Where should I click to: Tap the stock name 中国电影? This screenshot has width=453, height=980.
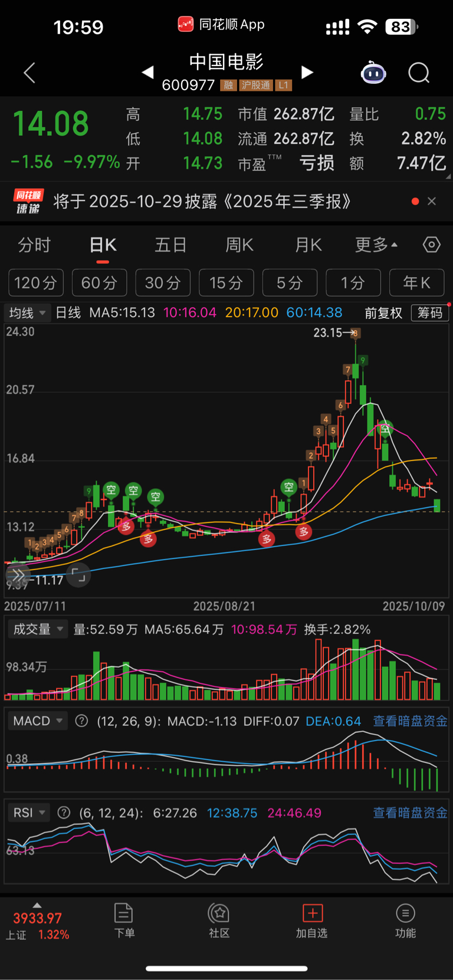(x=226, y=61)
